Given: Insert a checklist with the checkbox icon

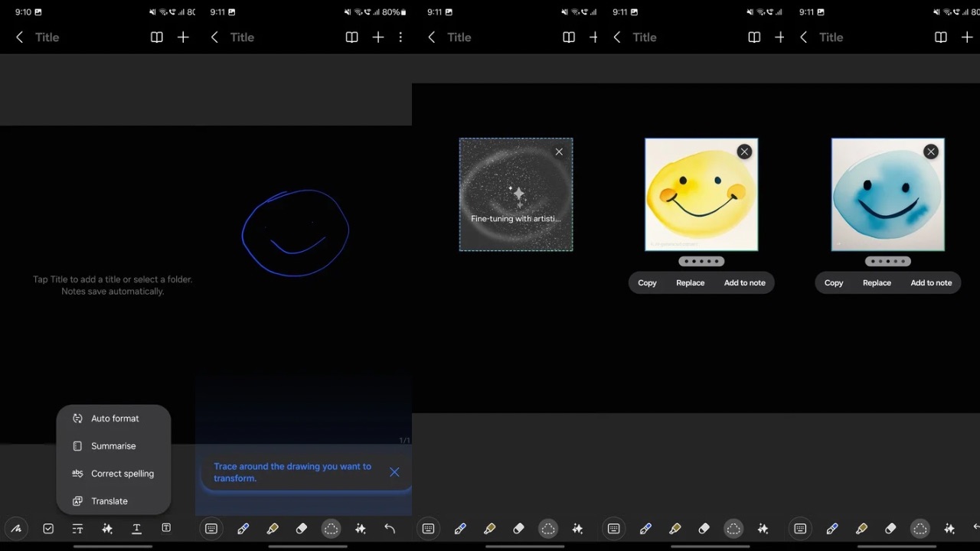Looking at the screenshot, I should coord(48,529).
